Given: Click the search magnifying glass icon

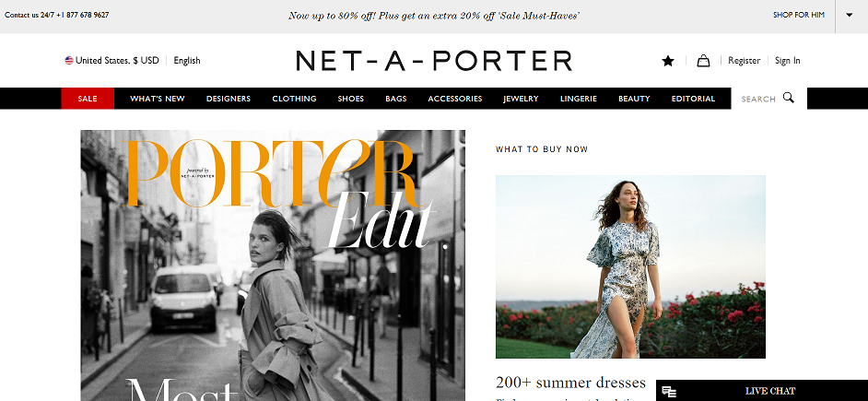Looking at the screenshot, I should click(x=788, y=98).
